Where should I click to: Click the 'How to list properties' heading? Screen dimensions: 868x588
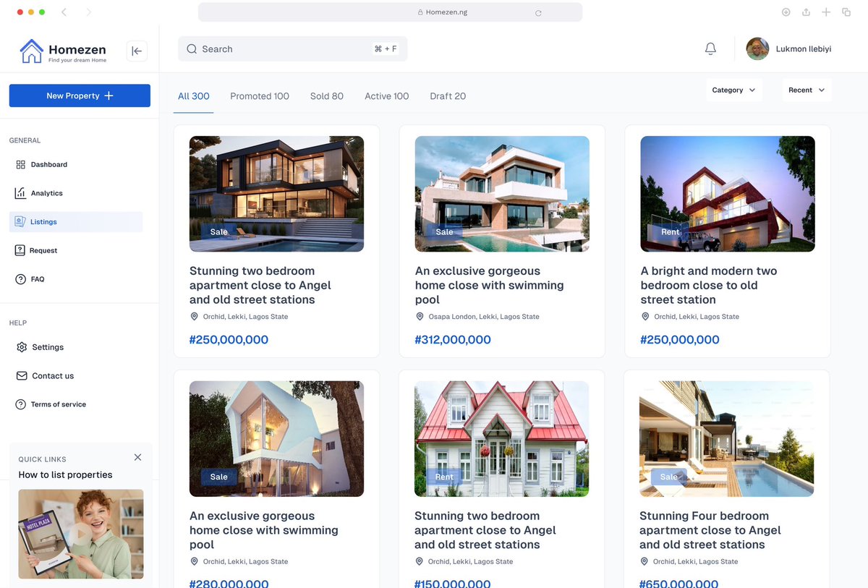click(65, 474)
